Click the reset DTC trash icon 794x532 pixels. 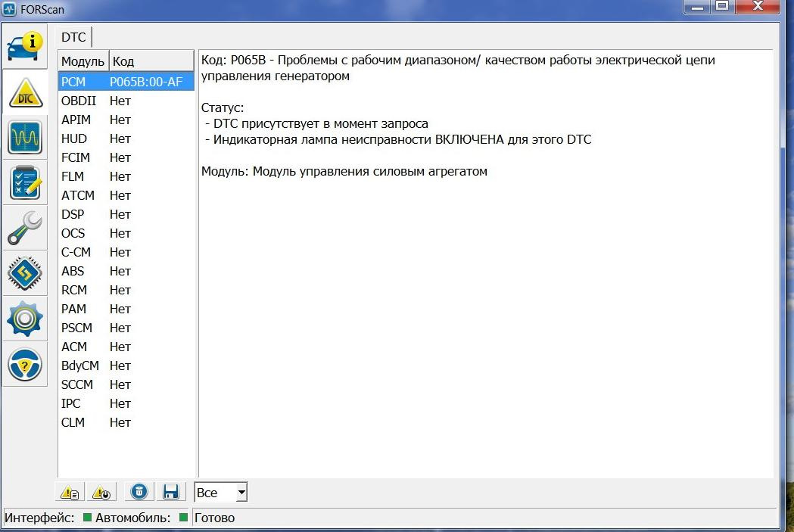pos(139,492)
